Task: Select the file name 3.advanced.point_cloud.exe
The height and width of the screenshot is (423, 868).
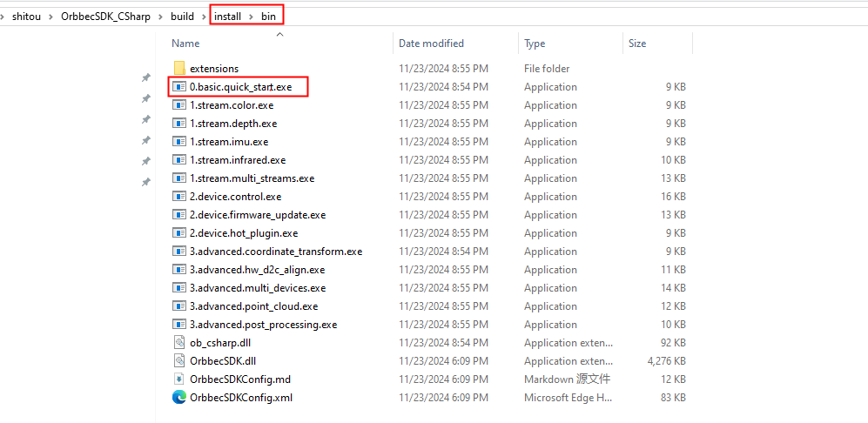Action: 253,305
